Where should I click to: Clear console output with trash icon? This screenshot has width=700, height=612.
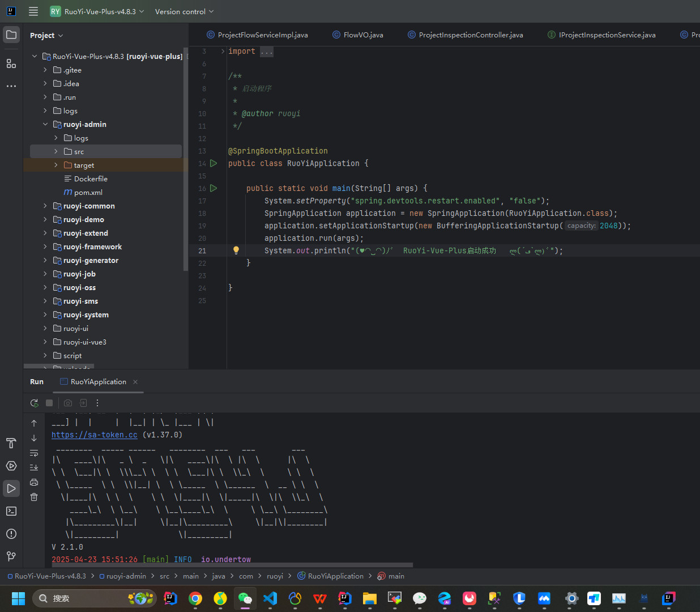[x=34, y=497]
